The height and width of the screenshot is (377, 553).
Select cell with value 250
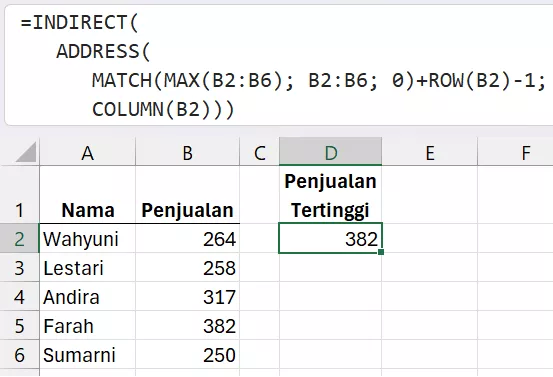[x=187, y=354]
